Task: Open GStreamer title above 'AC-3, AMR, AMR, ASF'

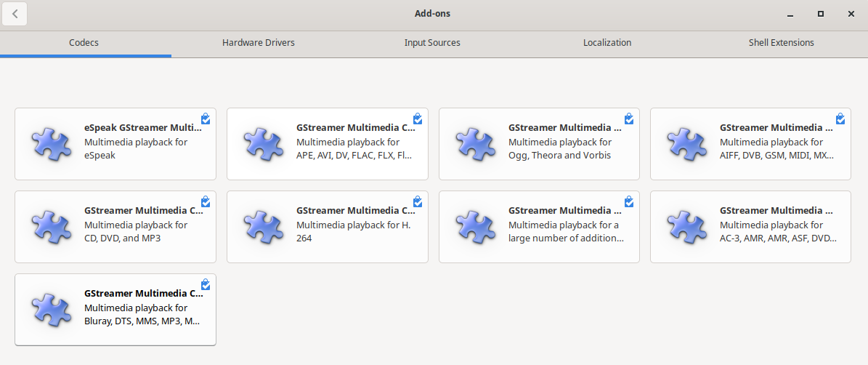Action: [776, 210]
